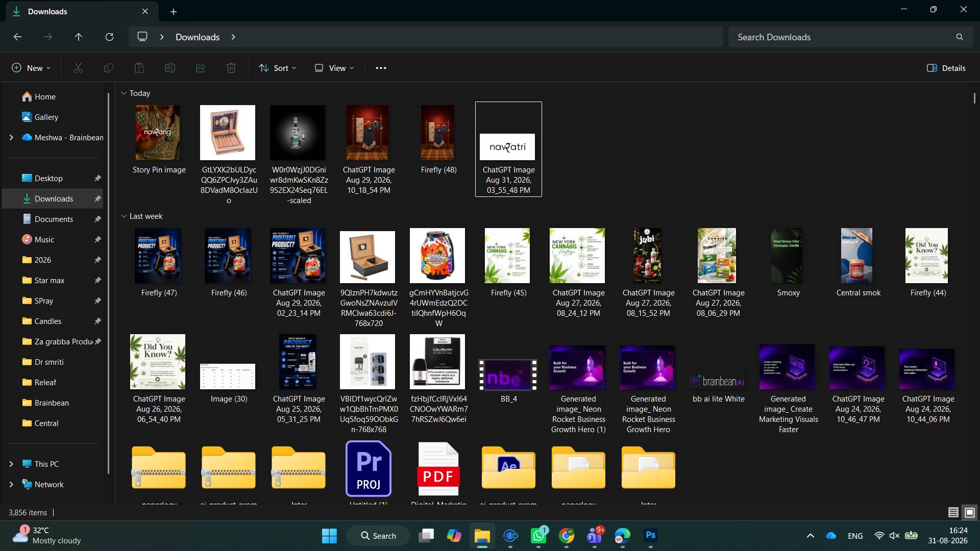The width and height of the screenshot is (980, 551).
Task: Click the Delete trash icon in toolbar
Action: pyautogui.click(x=231, y=68)
